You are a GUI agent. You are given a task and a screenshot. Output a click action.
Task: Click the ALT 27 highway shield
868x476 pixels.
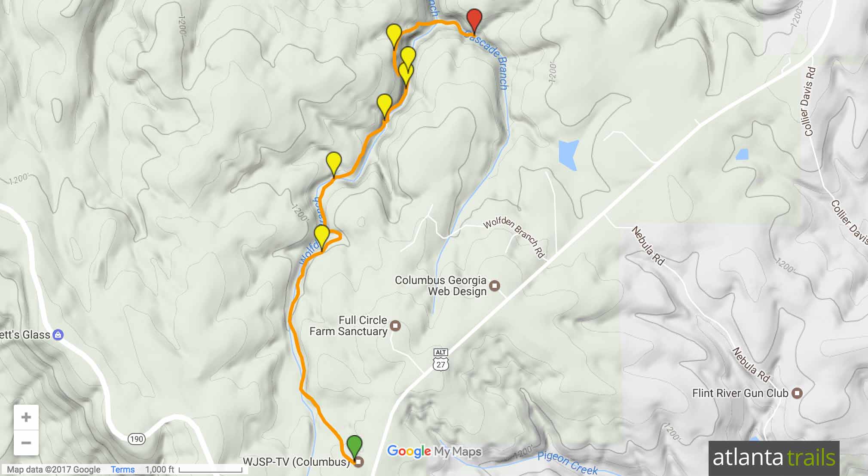tap(441, 360)
